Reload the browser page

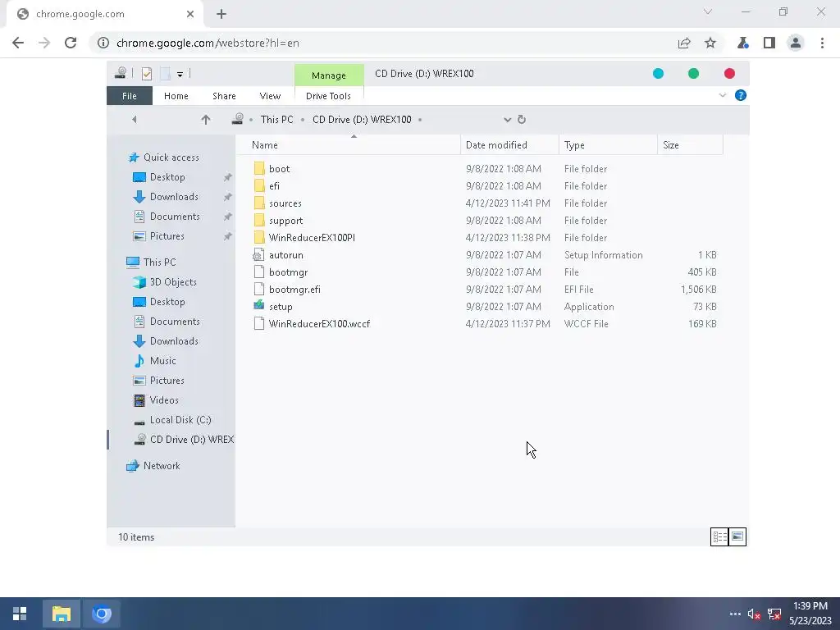point(71,43)
